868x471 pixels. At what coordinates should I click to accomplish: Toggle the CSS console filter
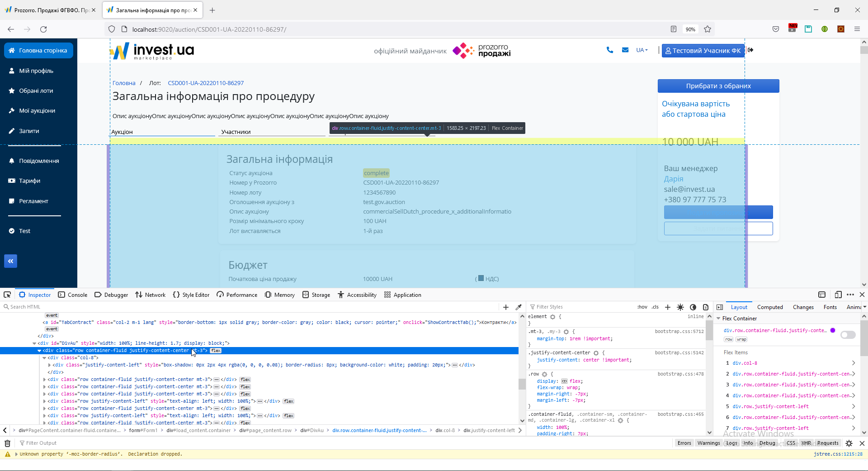coord(791,443)
